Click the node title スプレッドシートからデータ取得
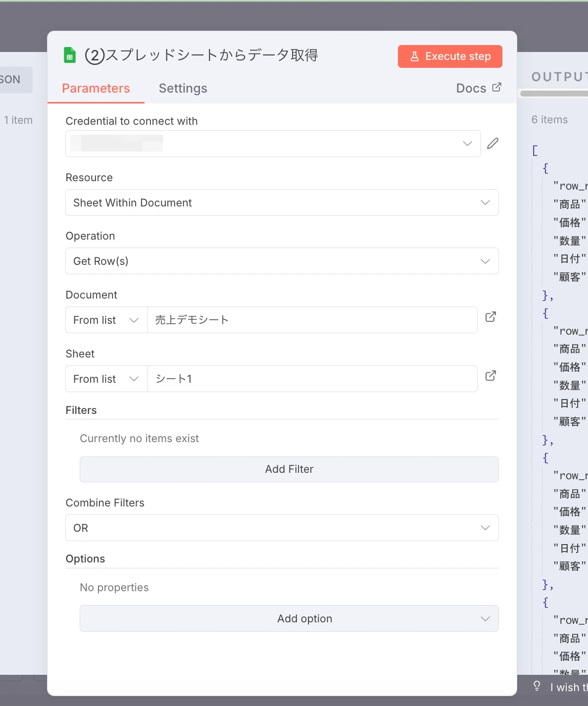 201,55
